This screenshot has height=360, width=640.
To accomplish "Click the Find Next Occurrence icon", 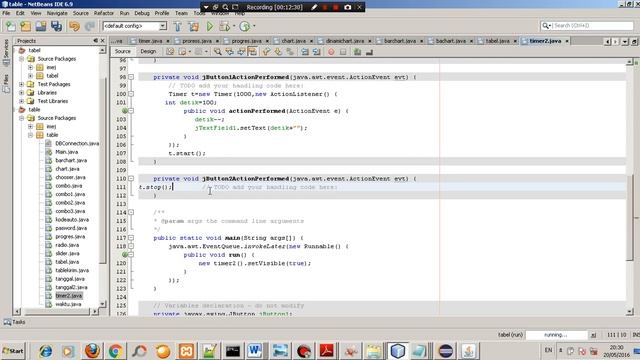I will (x=241, y=52).
